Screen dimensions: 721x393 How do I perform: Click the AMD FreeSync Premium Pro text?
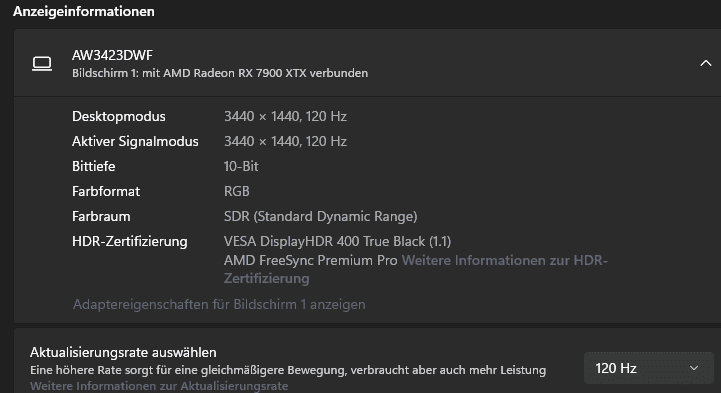(x=310, y=260)
